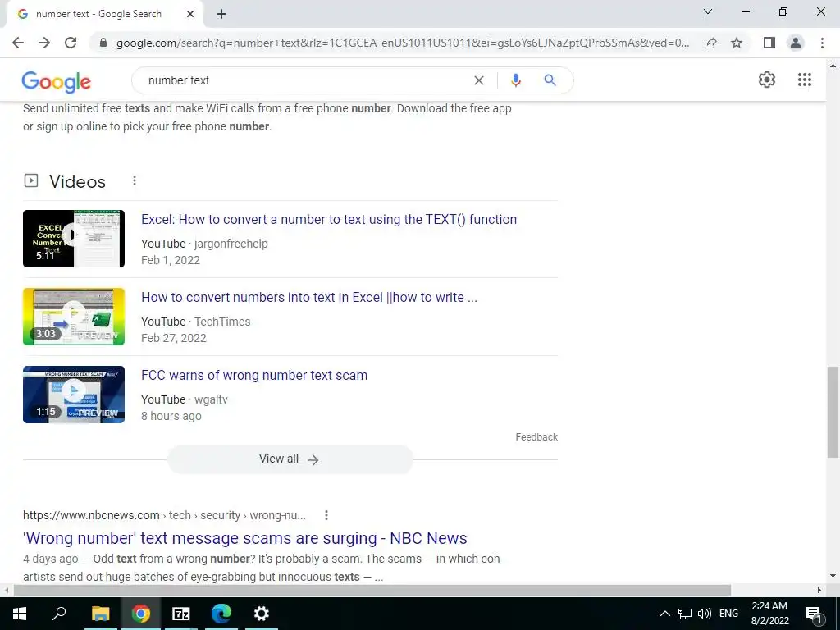Open Google quick settings gear
The image size is (840, 630).
[x=767, y=80]
